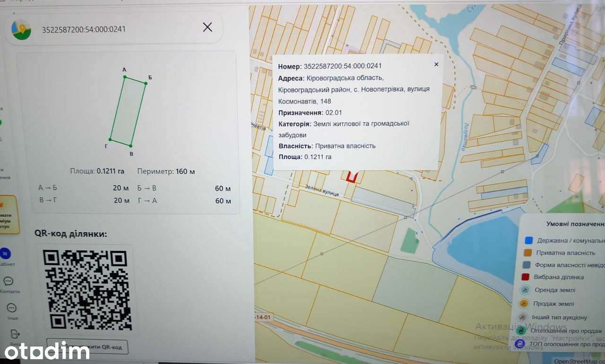The image size is (605, 364).
Task: Click the 'Категорія' line in the popup
Action: point(344,129)
